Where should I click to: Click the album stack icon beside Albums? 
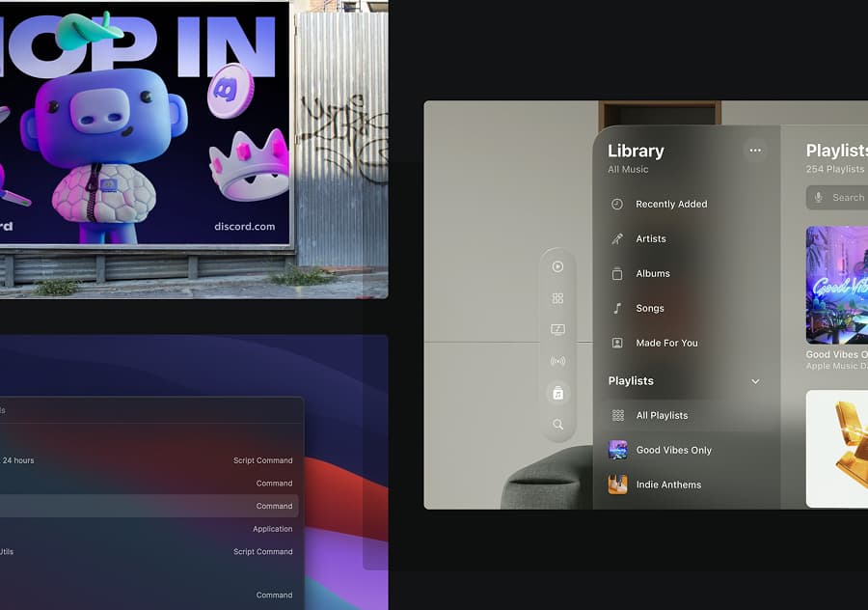[x=617, y=274]
